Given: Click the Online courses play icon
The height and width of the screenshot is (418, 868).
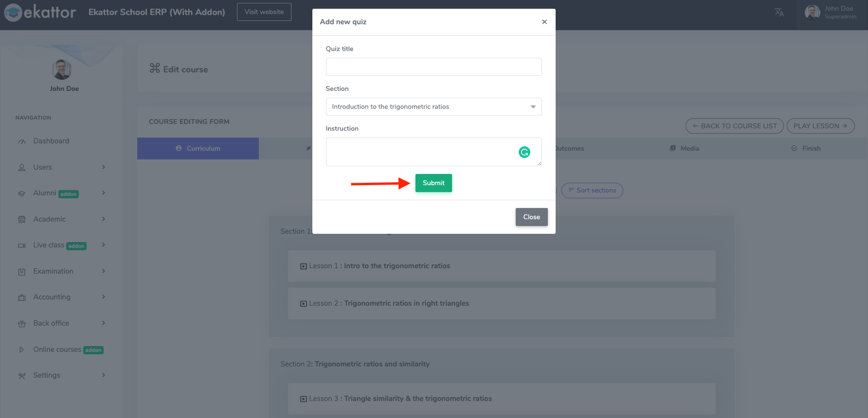Looking at the screenshot, I should [x=22, y=349].
